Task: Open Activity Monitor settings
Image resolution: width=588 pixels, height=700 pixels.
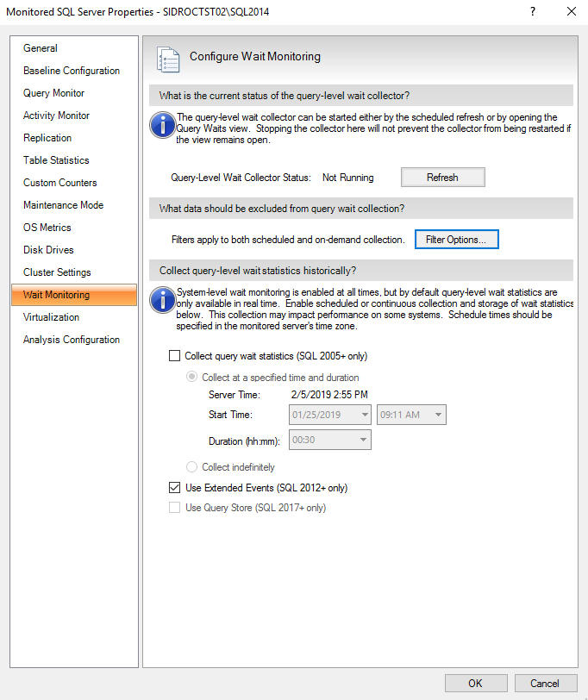Action: click(x=56, y=116)
